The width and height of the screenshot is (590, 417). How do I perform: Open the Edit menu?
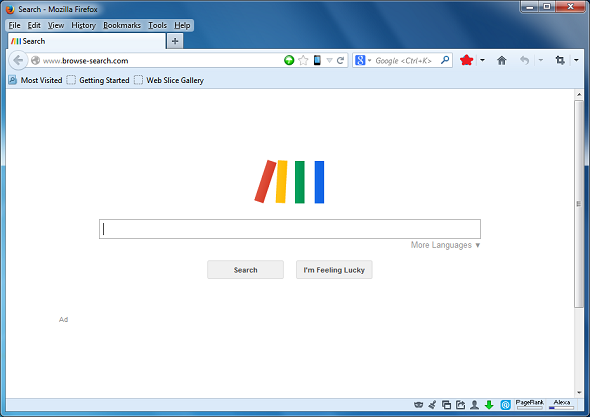coord(34,25)
